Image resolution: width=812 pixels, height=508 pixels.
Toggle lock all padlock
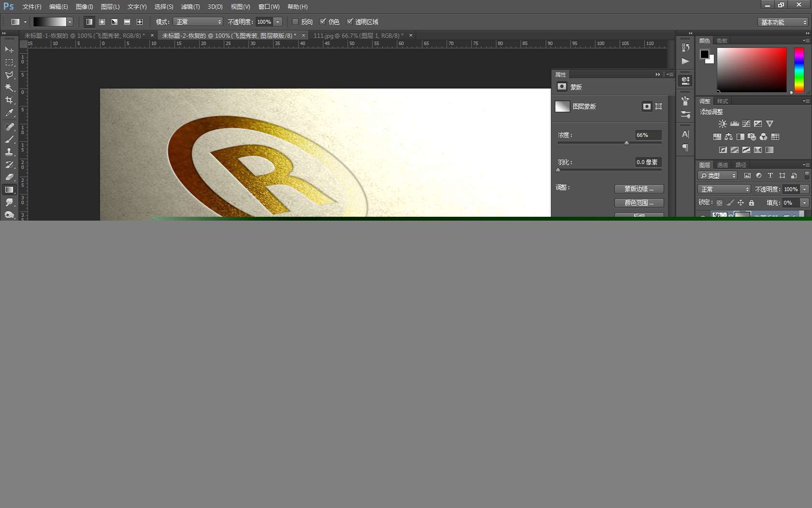(x=752, y=203)
